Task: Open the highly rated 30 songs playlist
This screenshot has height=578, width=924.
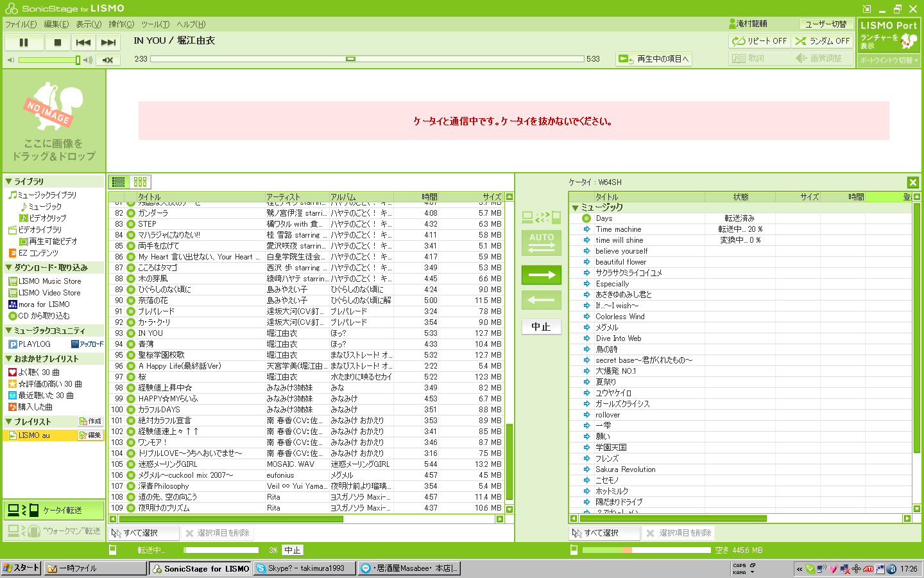Action: pos(45,384)
